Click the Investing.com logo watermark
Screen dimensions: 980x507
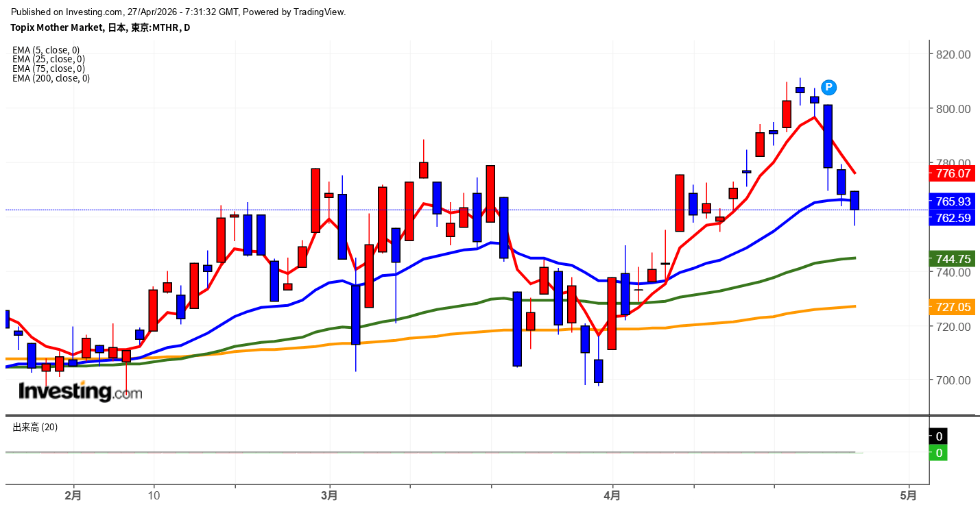80,391
